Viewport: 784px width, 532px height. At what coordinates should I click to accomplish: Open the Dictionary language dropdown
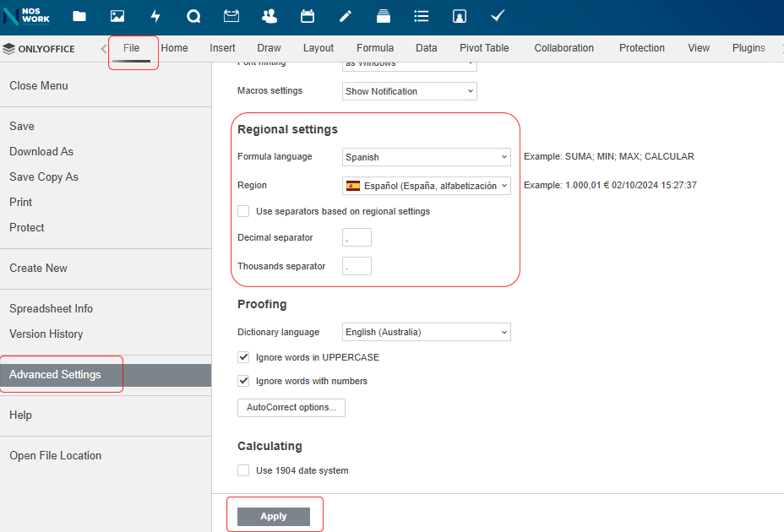427,332
